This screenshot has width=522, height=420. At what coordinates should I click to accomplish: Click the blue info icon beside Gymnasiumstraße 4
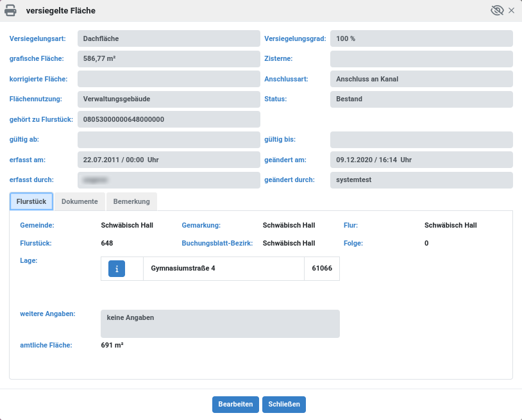(x=117, y=269)
